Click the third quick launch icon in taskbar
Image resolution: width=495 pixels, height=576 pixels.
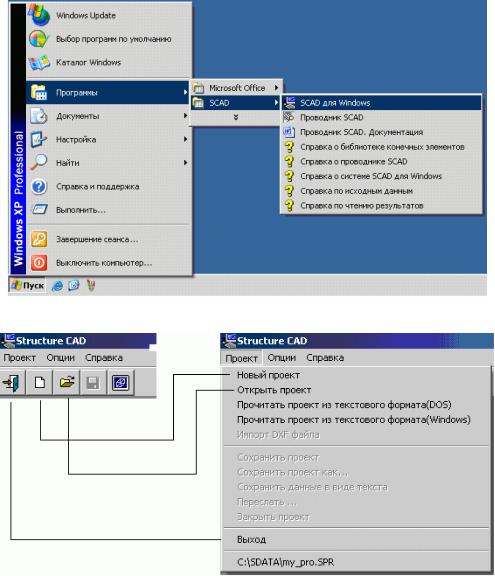[91, 285]
